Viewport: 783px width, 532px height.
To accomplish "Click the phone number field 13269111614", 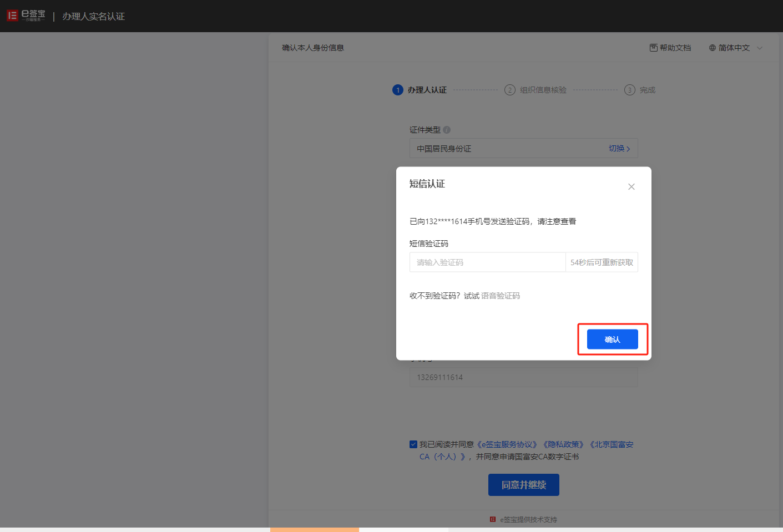I will [523, 377].
